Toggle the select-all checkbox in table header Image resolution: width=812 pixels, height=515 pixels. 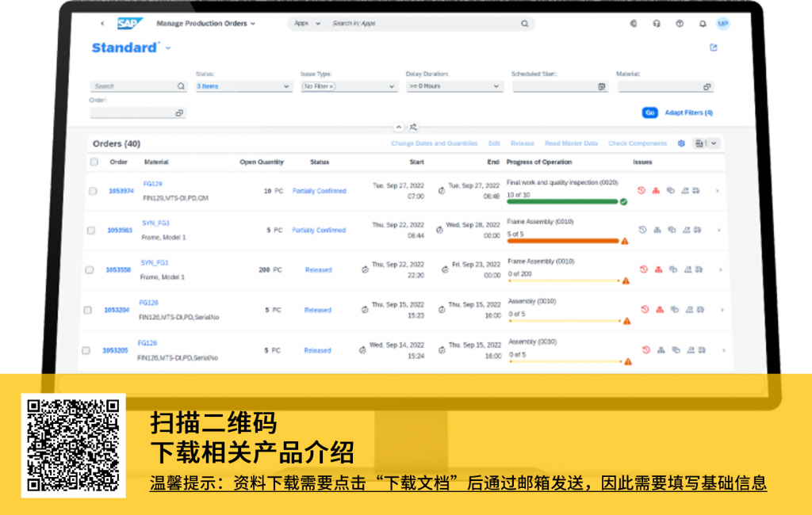pos(94,162)
